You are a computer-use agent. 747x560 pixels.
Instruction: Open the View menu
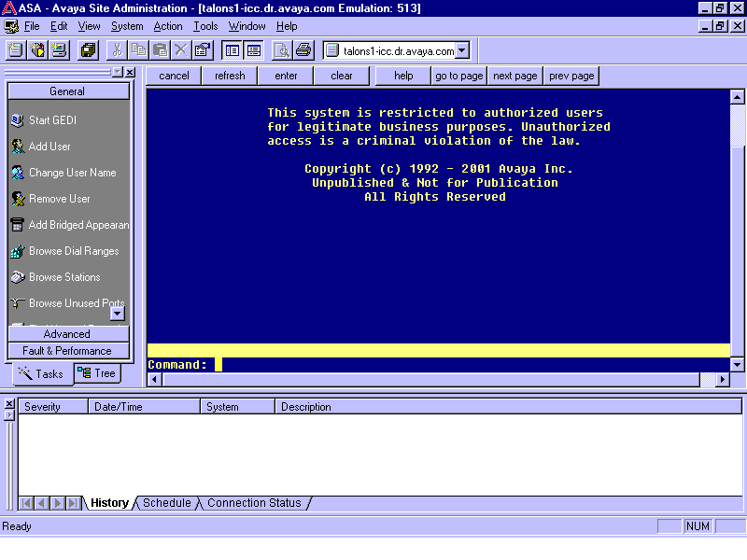click(x=89, y=26)
